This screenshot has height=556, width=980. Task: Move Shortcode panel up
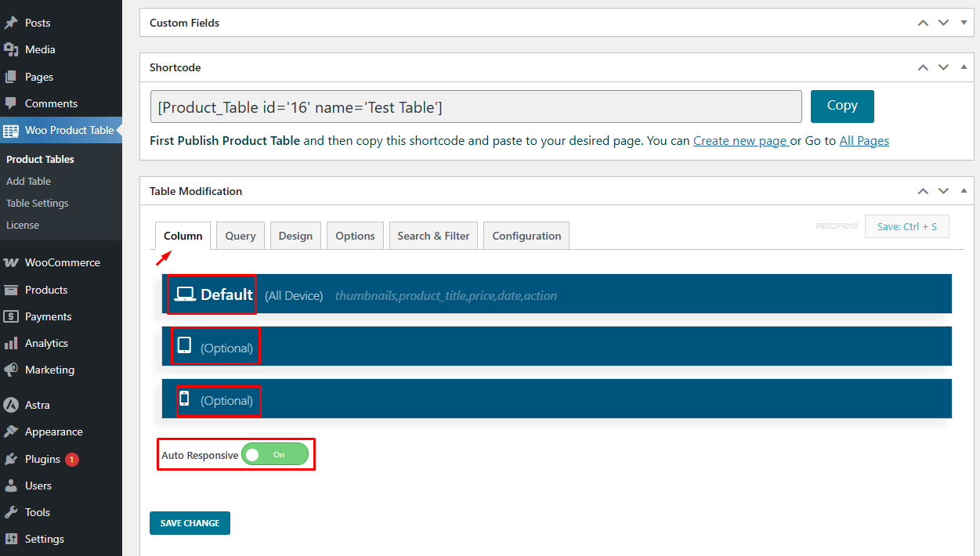(924, 67)
